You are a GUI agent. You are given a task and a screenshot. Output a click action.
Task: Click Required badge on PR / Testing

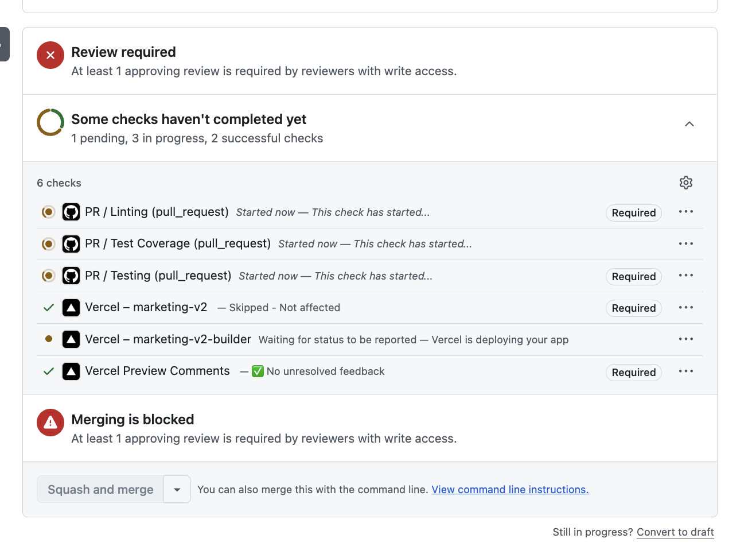[x=634, y=277]
